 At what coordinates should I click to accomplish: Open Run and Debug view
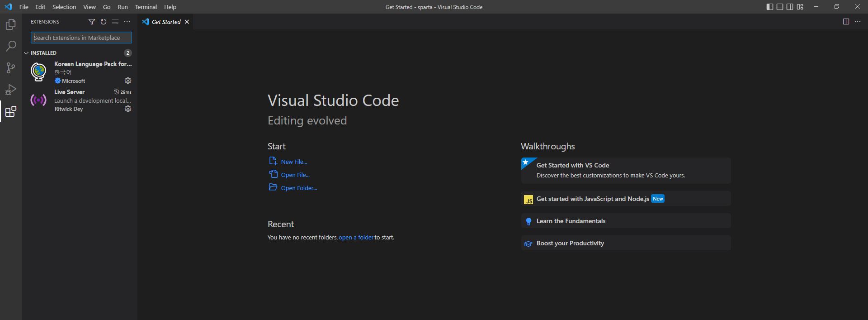pos(11,90)
